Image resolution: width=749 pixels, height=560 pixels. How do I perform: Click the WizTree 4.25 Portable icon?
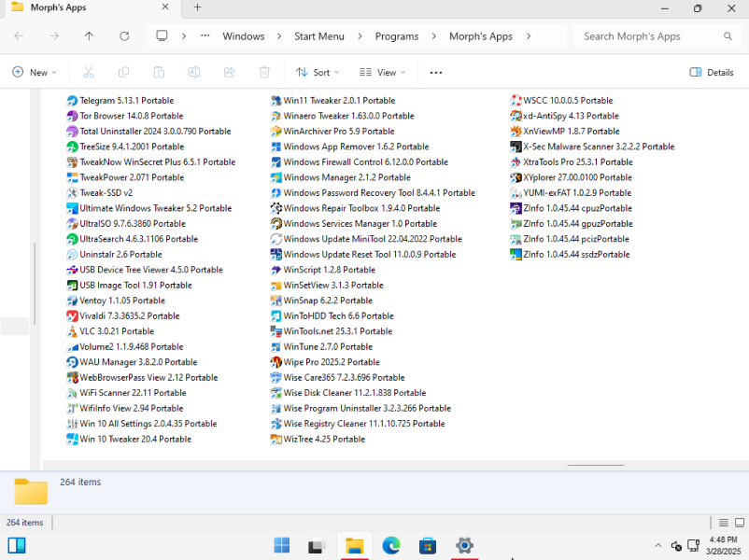(276, 440)
